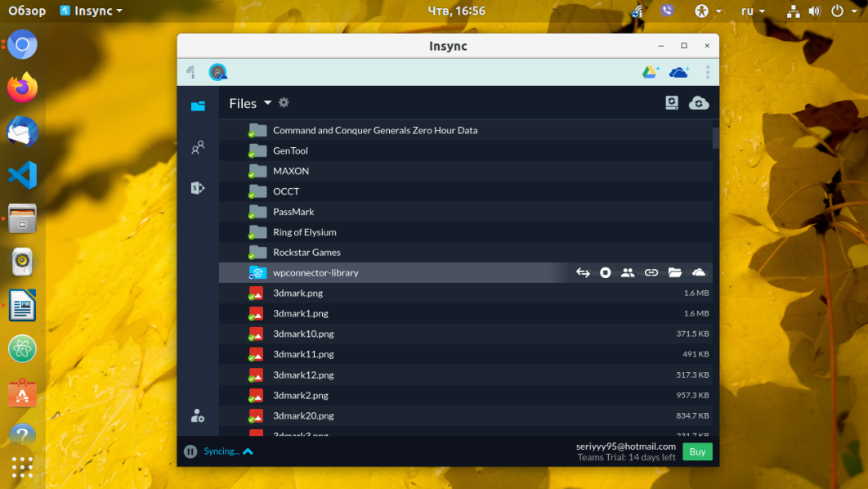The image size is (868, 489).
Task: Open account settings in the sidebar
Action: 198,416
